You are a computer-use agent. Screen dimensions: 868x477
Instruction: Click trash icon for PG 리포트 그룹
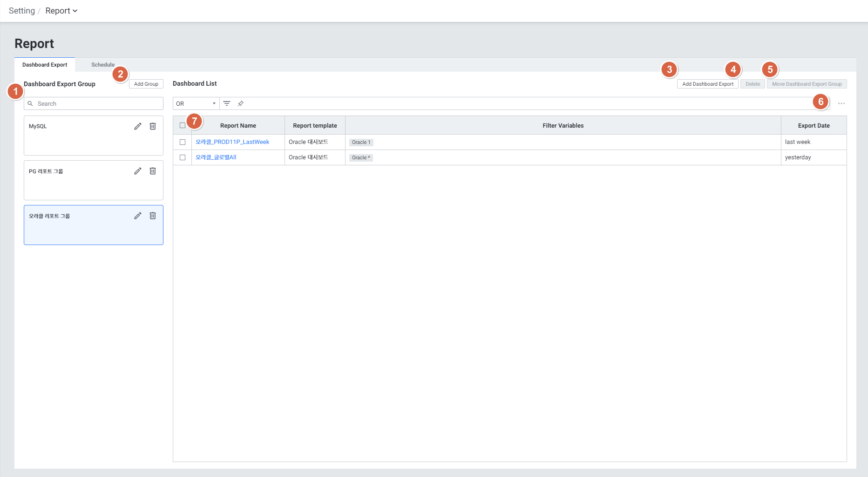click(153, 171)
